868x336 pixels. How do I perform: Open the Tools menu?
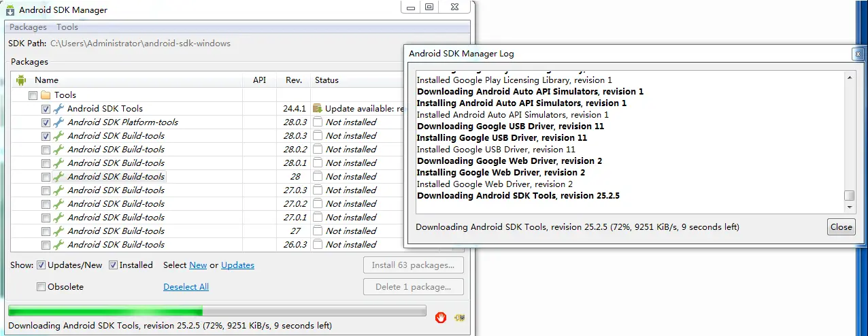point(67,27)
